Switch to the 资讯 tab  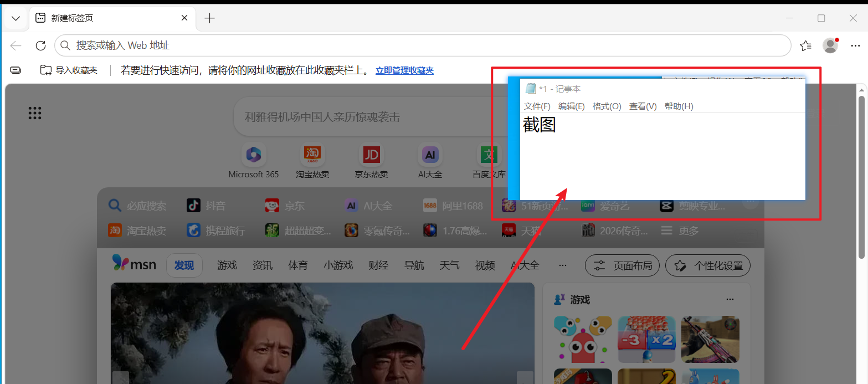coord(263,265)
